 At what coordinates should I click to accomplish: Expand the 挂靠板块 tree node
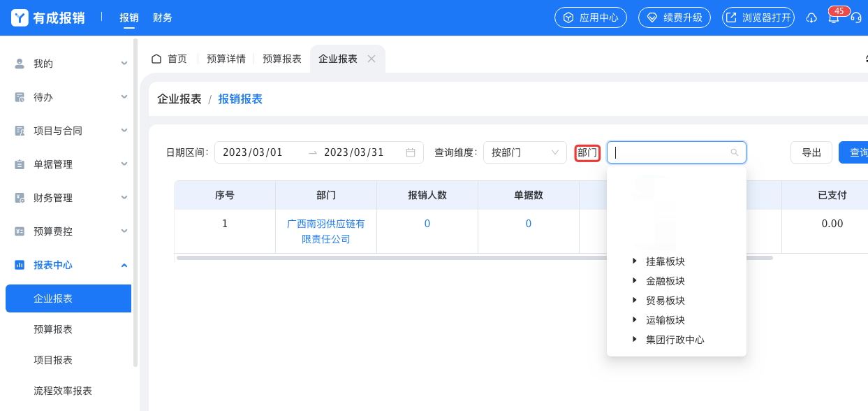(635, 261)
